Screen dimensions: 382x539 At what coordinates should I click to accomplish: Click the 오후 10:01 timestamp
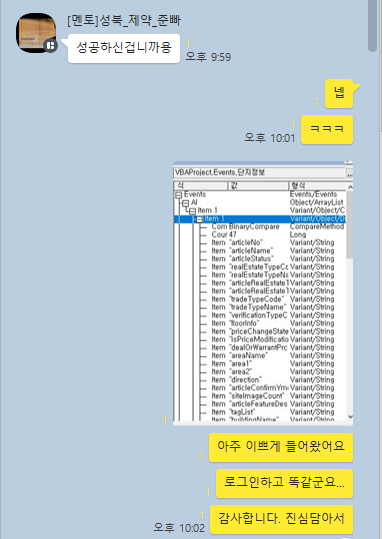270,138
